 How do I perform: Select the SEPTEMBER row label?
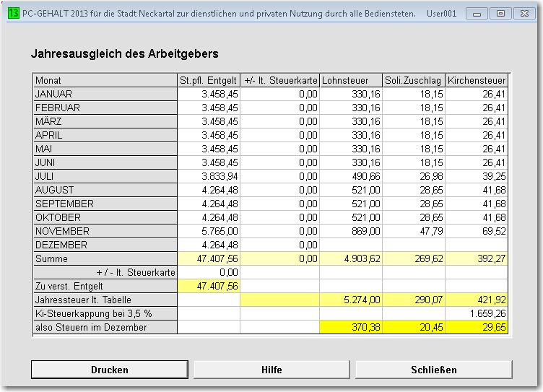tap(105, 204)
